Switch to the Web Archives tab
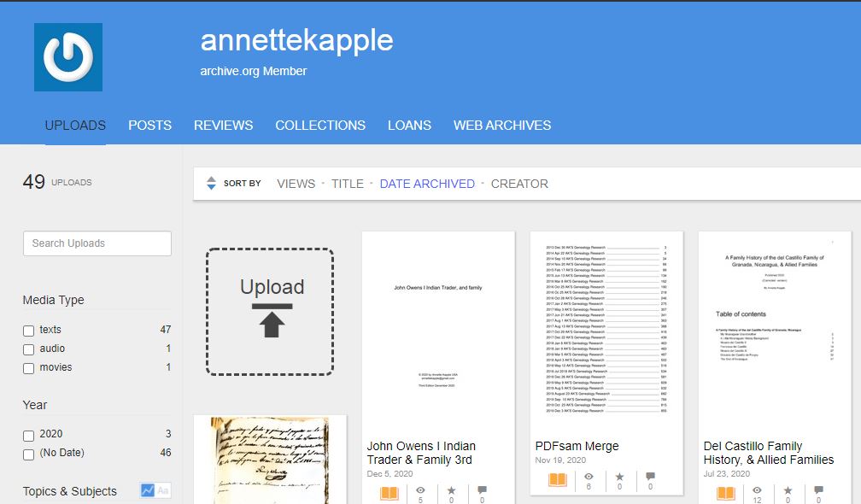 (x=502, y=126)
